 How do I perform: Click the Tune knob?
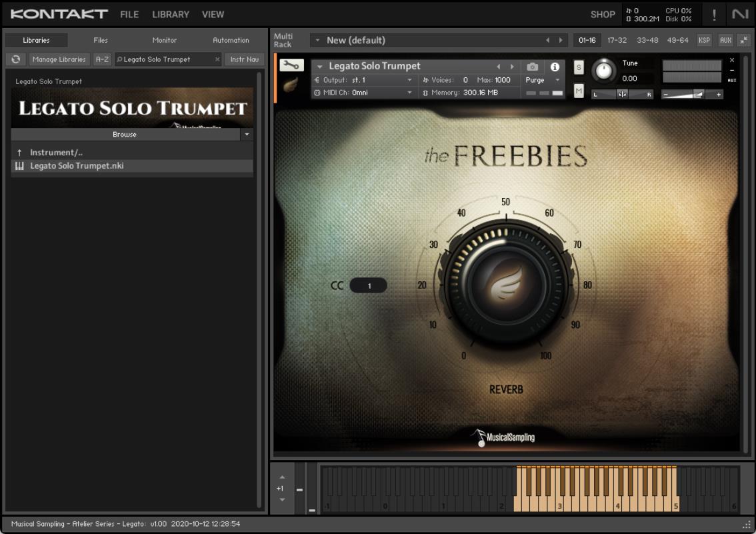(603, 71)
